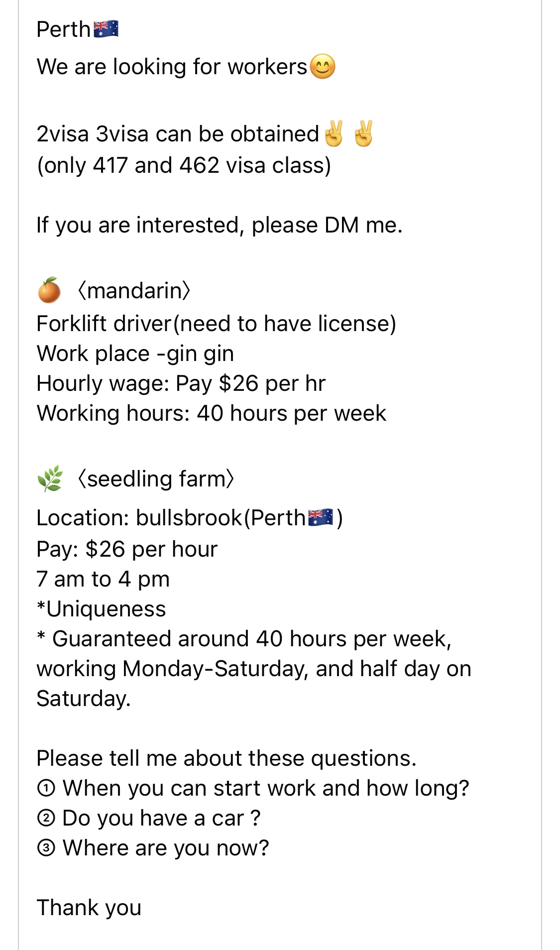The height and width of the screenshot is (950, 560).
Task: Tap the mandarin orange emoji
Action: [49, 290]
